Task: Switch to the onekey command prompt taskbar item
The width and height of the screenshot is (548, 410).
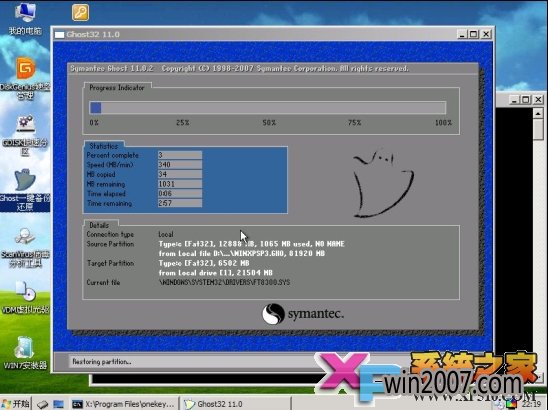Action: 123,404
